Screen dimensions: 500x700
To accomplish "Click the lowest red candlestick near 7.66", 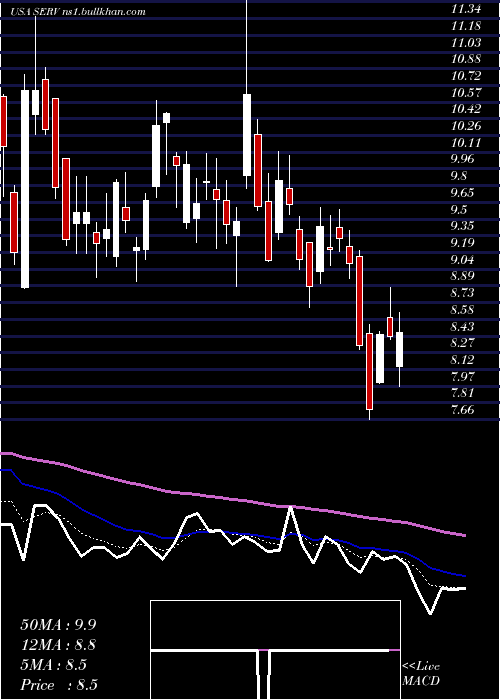I will click(x=369, y=371).
